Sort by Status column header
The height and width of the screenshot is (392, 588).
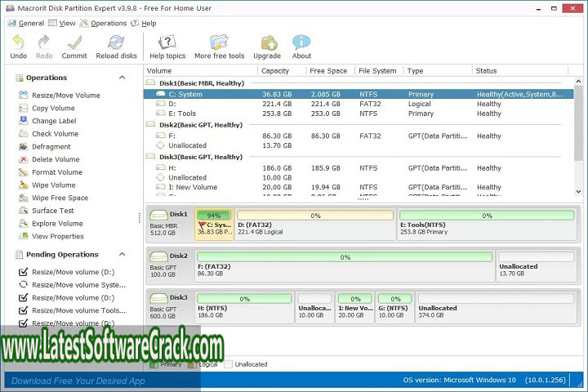point(520,70)
